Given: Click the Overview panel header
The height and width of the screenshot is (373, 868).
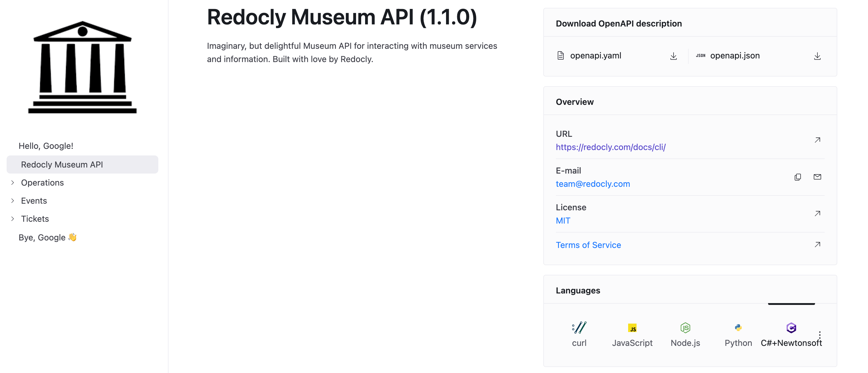Looking at the screenshot, I should (575, 102).
